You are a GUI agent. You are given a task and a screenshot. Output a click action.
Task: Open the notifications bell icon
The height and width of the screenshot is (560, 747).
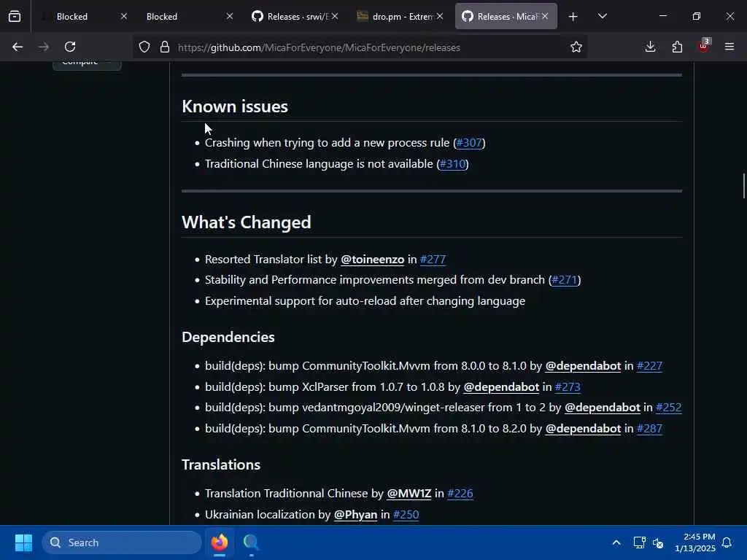[727, 542]
